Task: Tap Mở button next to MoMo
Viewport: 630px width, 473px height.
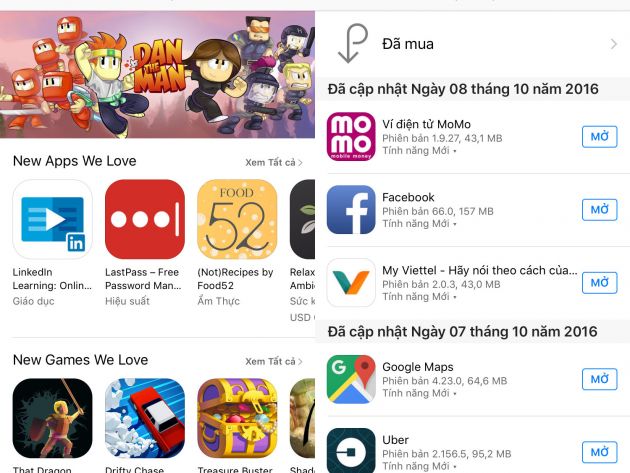Action: click(x=599, y=137)
